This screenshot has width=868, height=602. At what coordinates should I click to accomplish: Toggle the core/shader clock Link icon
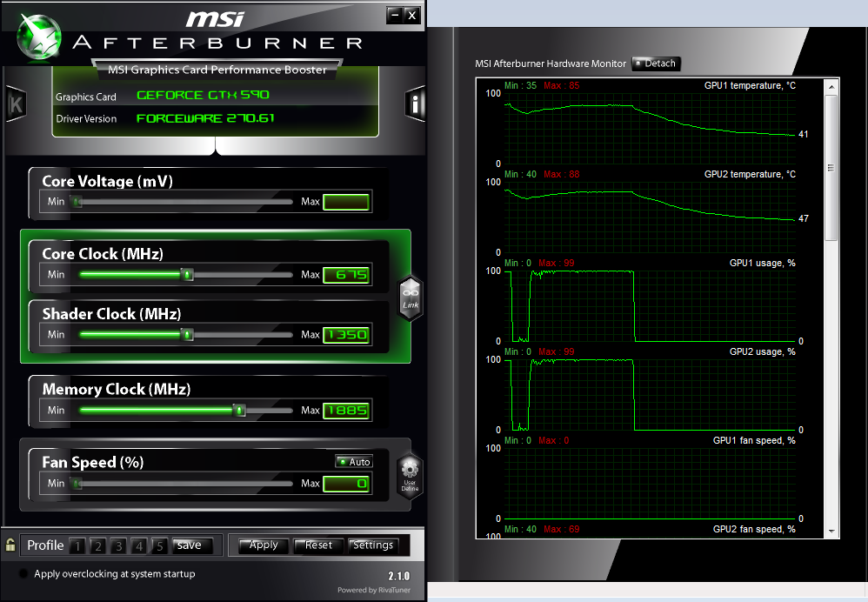click(411, 298)
